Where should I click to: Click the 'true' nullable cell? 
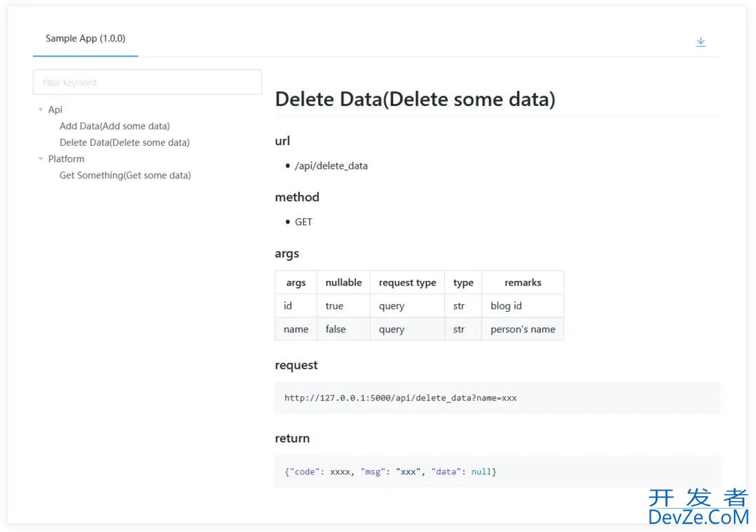[x=344, y=306]
